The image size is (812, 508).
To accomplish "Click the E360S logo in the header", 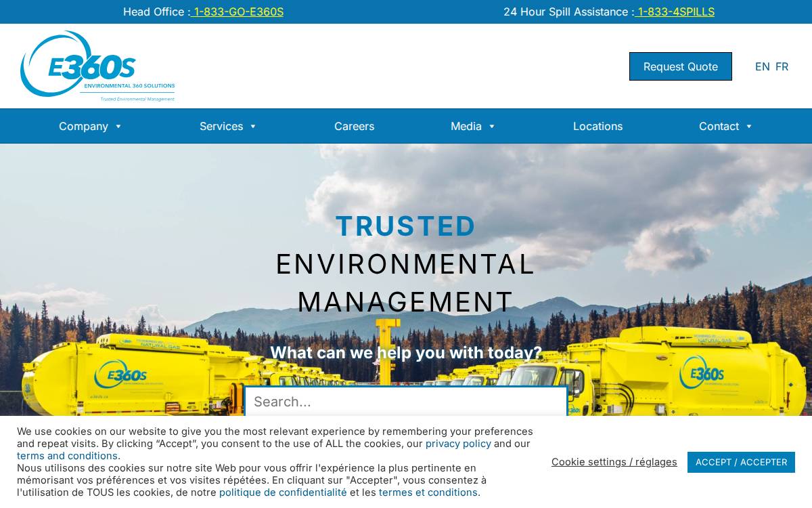I will (97, 66).
